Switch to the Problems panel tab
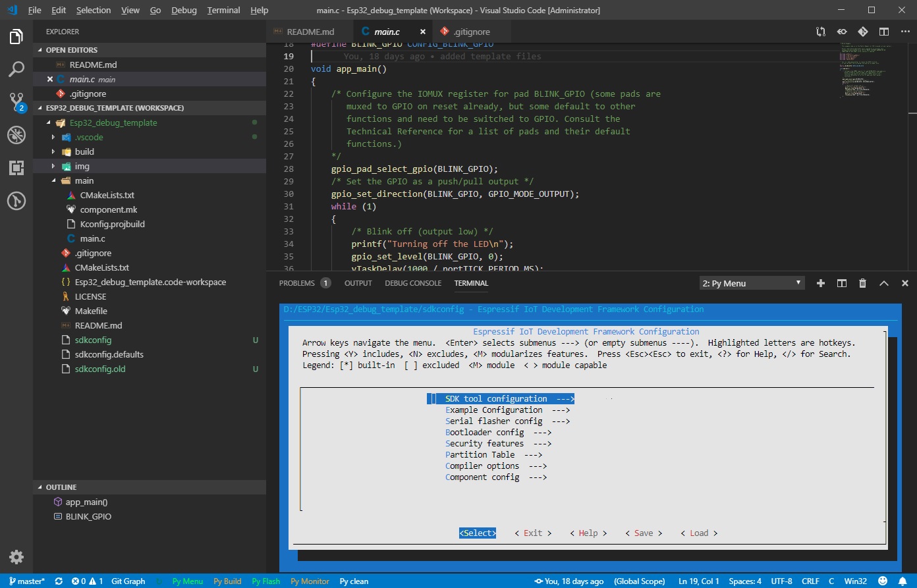 (304, 283)
